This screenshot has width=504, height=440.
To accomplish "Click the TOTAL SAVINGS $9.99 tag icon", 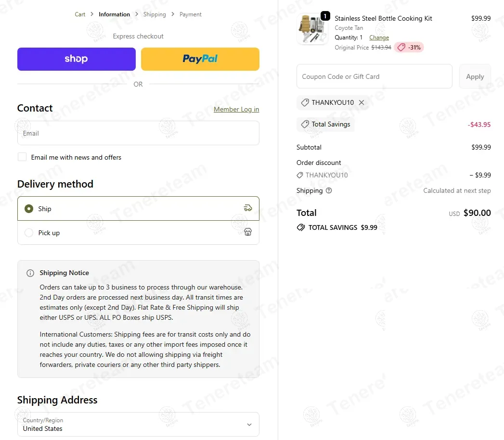I will click(x=300, y=227).
